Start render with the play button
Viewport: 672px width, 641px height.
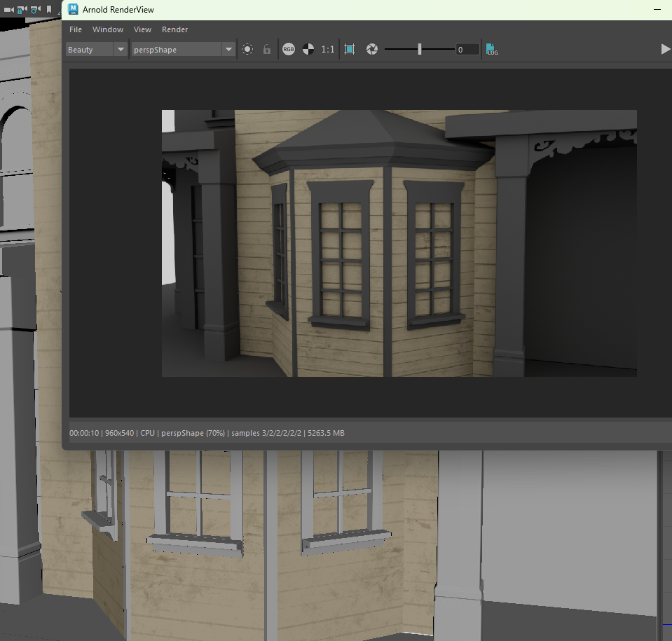[x=665, y=49]
